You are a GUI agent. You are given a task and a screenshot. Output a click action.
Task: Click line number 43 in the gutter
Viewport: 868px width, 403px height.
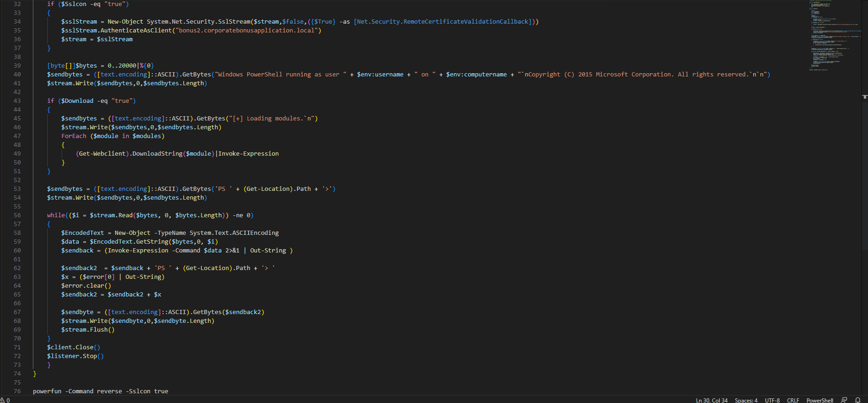click(x=17, y=101)
